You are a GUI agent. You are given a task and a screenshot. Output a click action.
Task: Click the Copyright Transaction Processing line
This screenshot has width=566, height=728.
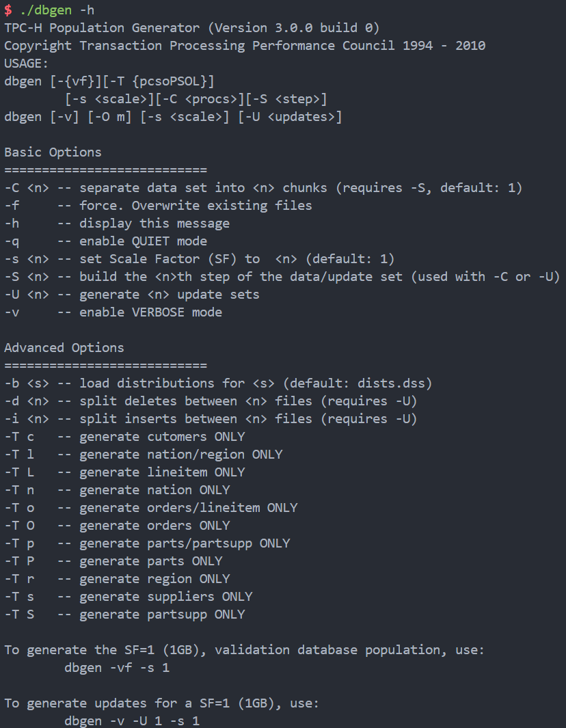(x=245, y=46)
